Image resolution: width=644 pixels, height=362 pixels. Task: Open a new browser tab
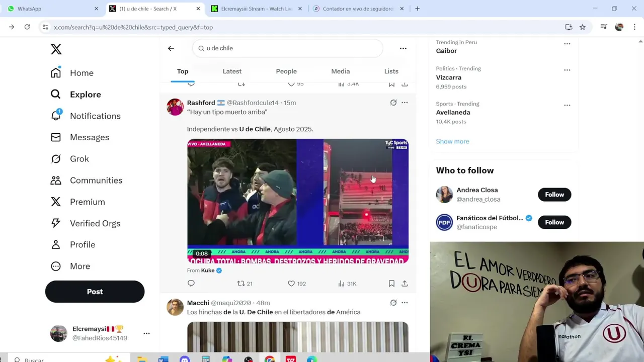click(x=417, y=9)
